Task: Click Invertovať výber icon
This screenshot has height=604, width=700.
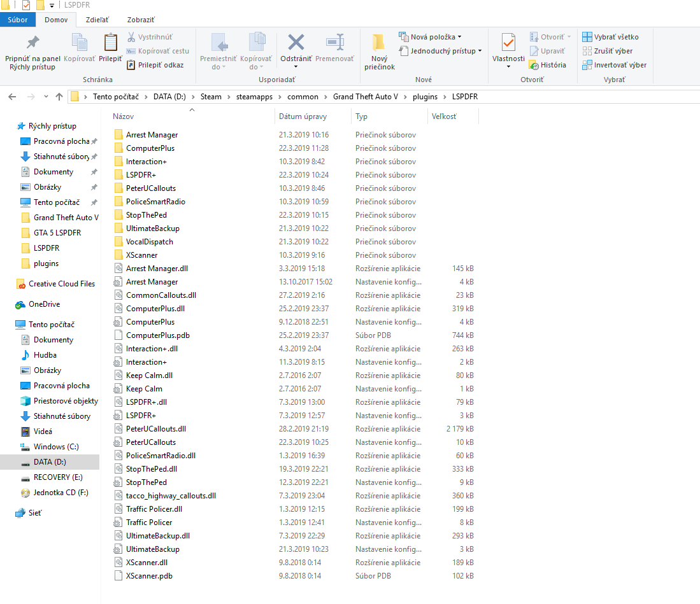Action: [x=587, y=65]
